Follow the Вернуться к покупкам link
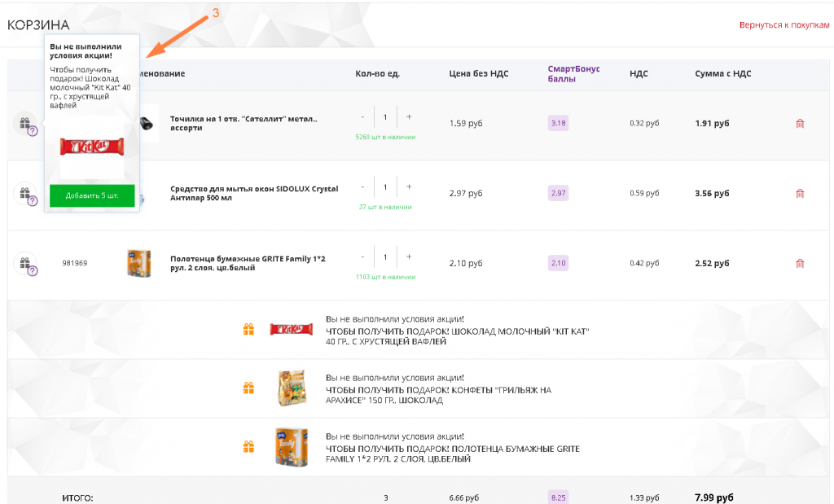Viewport: 834px width, 504px height. 784,25
